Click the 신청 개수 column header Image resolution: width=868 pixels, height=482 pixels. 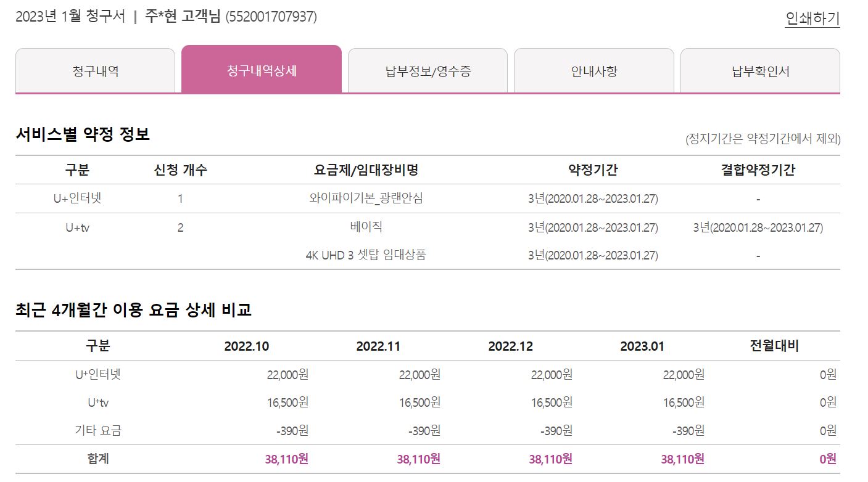(180, 170)
